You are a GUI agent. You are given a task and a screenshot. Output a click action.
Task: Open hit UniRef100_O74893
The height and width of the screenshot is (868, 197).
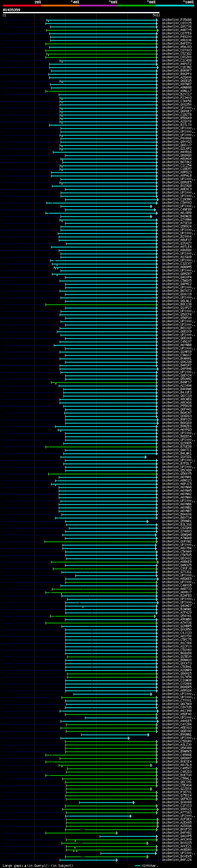pyautogui.click(x=177, y=531)
